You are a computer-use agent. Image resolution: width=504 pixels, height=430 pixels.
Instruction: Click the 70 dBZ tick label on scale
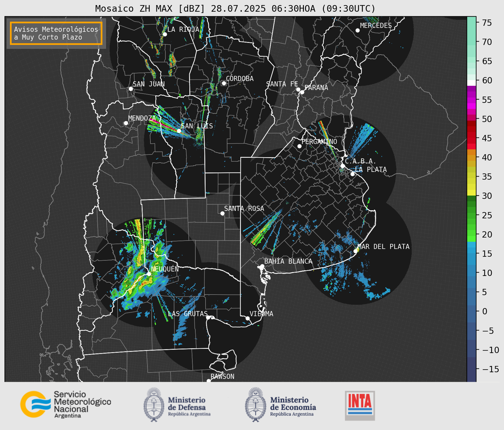[x=487, y=42]
